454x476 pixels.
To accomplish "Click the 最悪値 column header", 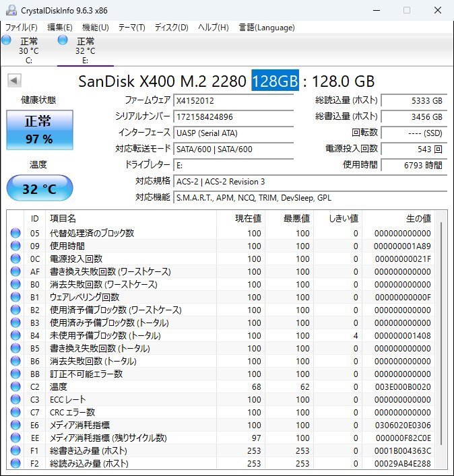I will coord(289,218).
